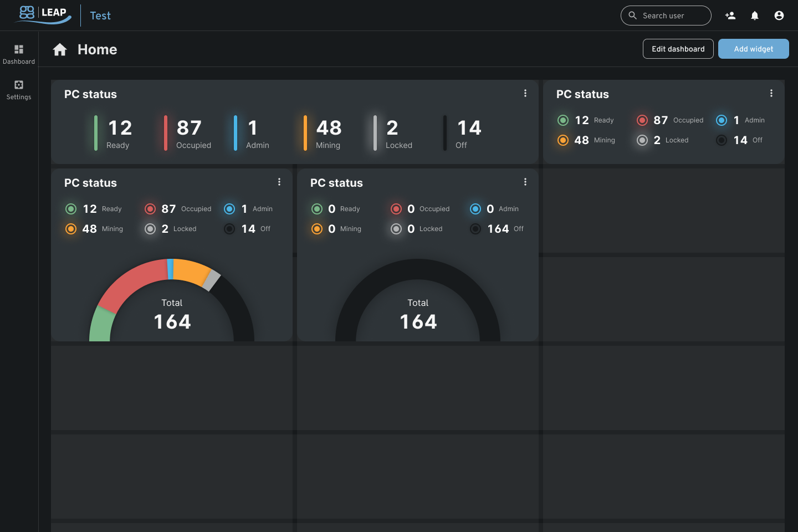Open the add user icon
This screenshot has width=798, height=532.
pyautogui.click(x=730, y=16)
